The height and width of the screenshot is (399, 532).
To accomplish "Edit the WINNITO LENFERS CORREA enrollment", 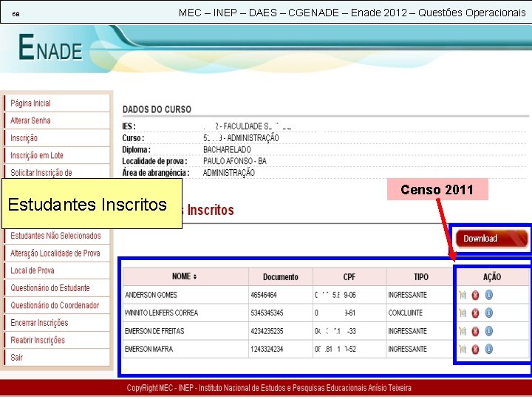I will (x=463, y=313).
